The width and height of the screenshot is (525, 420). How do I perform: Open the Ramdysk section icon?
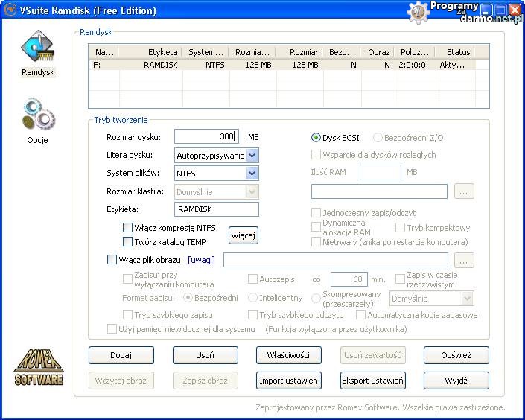pyautogui.click(x=36, y=49)
